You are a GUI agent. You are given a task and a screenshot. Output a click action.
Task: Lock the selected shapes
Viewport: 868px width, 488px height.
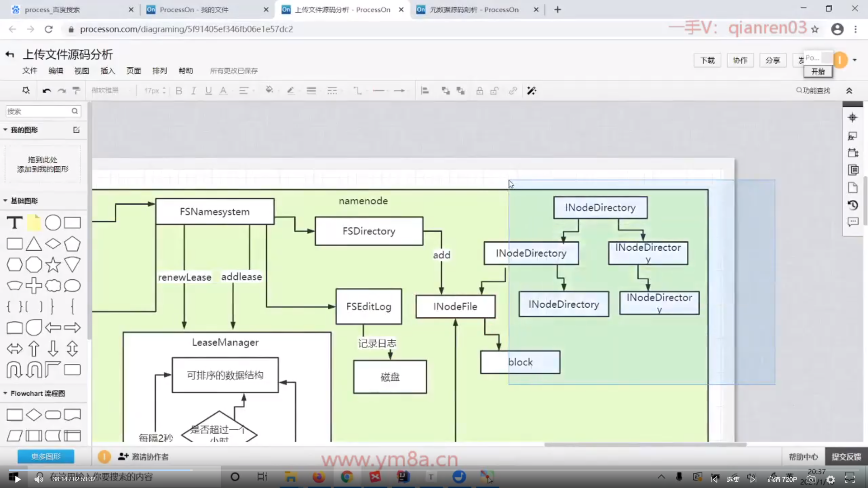480,91
